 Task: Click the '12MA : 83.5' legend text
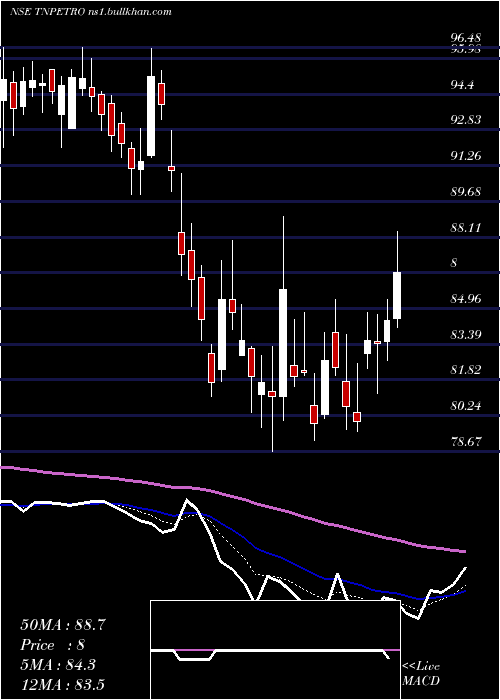62,684
